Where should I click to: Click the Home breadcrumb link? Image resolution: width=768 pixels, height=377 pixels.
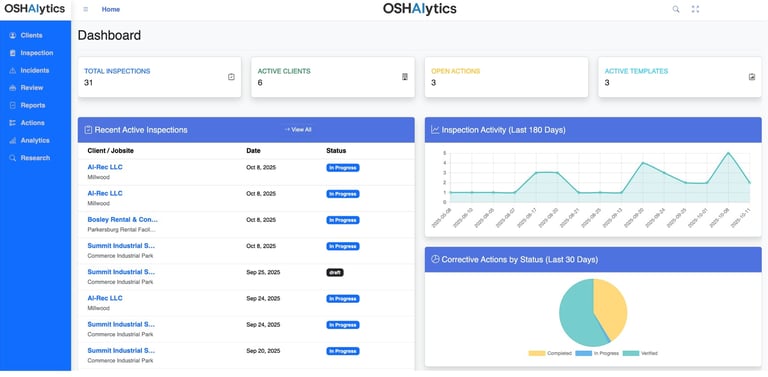pos(111,9)
